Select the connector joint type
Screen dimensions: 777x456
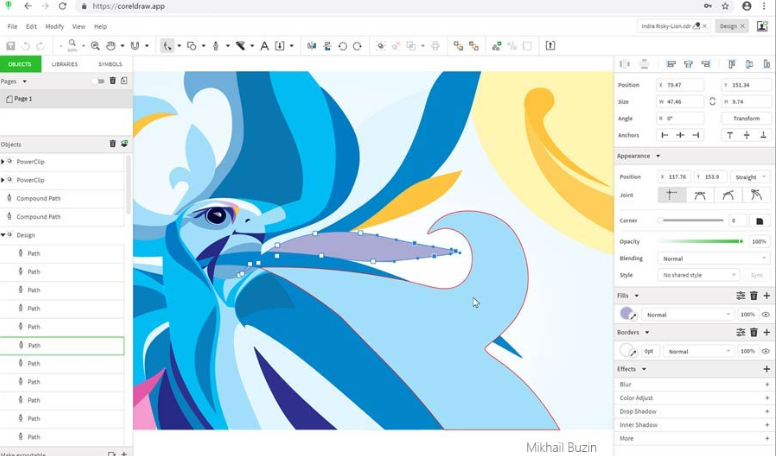(x=756, y=195)
